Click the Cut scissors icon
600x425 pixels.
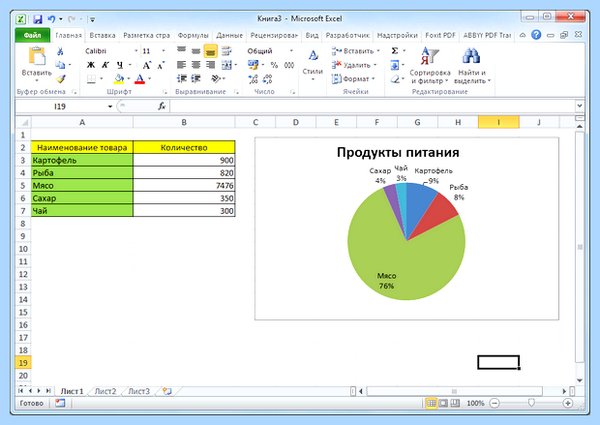tap(60, 51)
